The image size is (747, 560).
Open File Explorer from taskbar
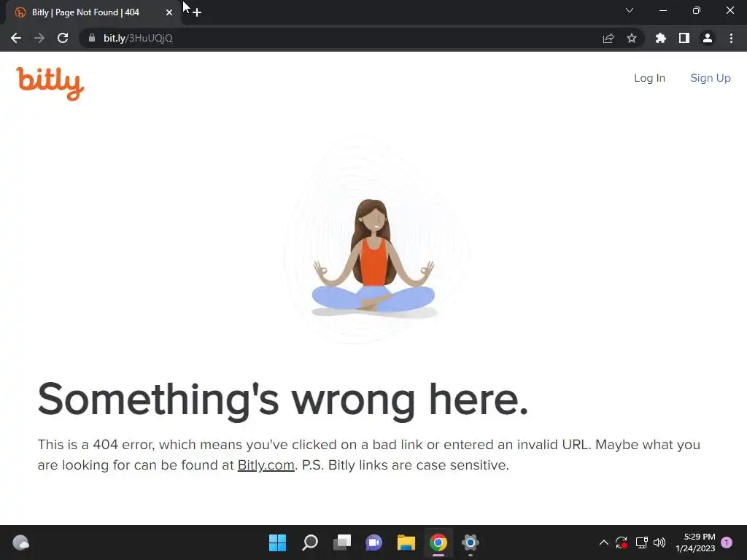(406, 542)
